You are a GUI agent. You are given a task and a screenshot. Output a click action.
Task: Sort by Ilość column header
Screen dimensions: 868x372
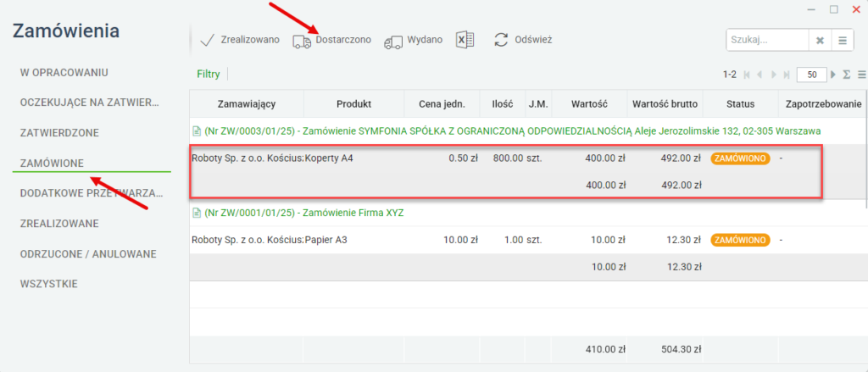coord(503,103)
